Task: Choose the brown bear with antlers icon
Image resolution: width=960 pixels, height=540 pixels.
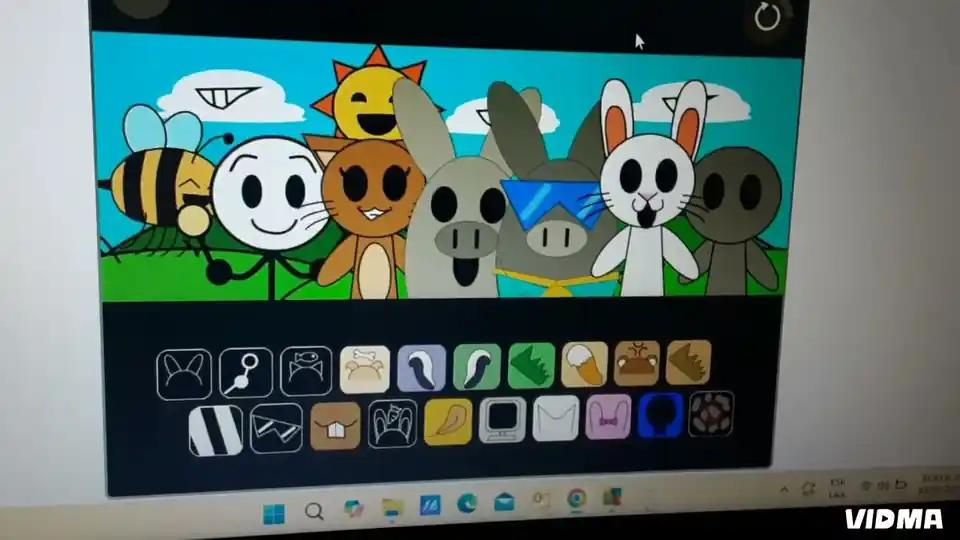Action: pos(637,363)
